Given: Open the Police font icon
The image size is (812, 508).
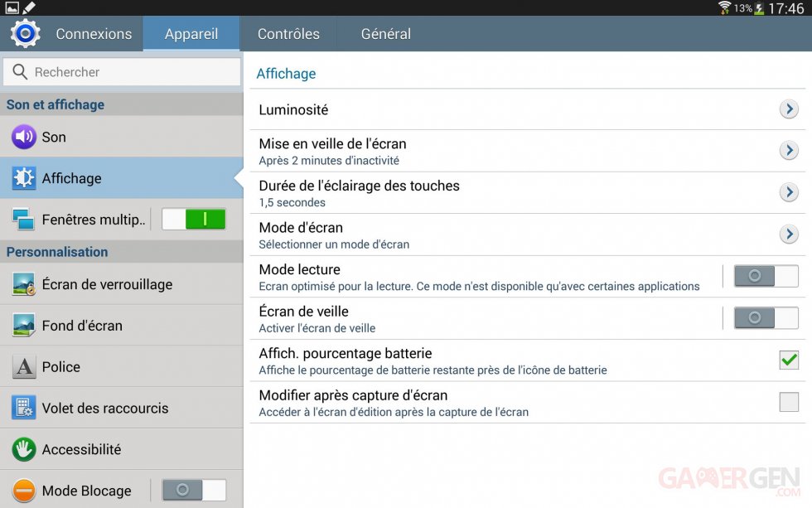Looking at the screenshot, I should [x=24, y=367].
